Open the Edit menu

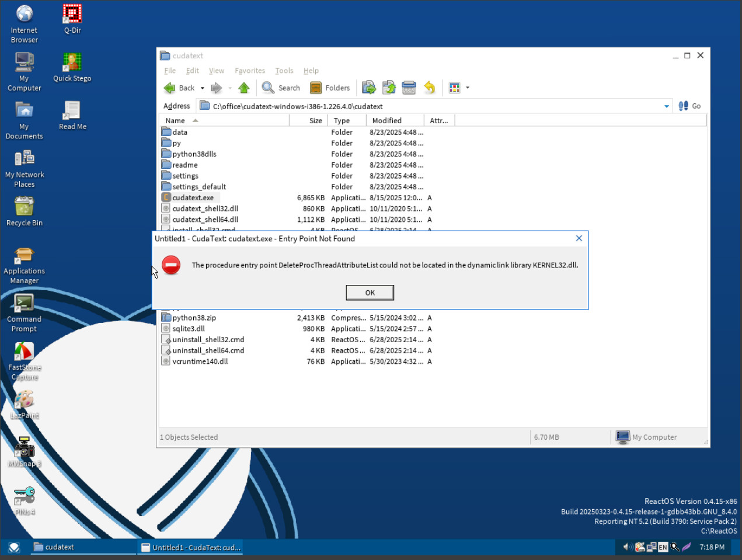click(x=193, y=71)
